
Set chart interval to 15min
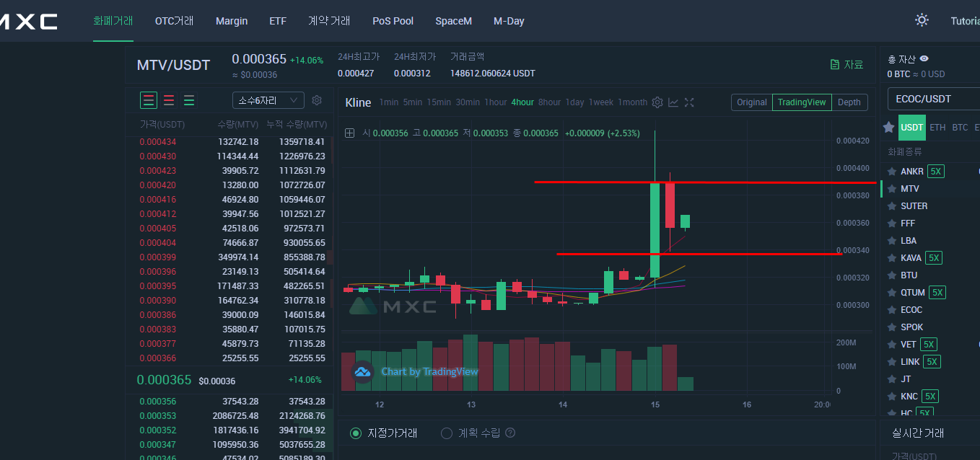(x=439, y=102)
